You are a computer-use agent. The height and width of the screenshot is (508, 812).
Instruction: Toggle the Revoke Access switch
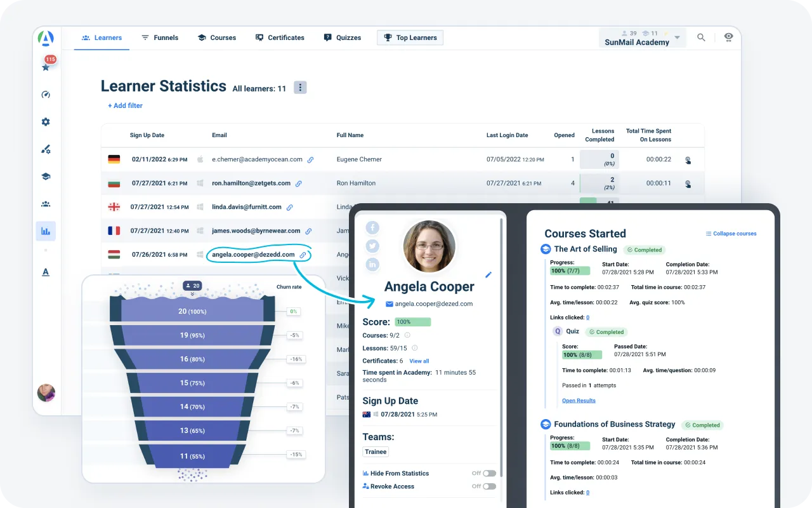pyautogui.click(x=488, y=486)
